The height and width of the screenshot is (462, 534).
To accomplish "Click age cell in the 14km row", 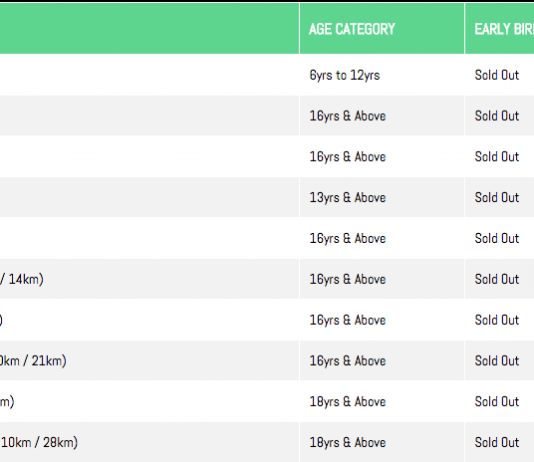I will tap(347, 279).
